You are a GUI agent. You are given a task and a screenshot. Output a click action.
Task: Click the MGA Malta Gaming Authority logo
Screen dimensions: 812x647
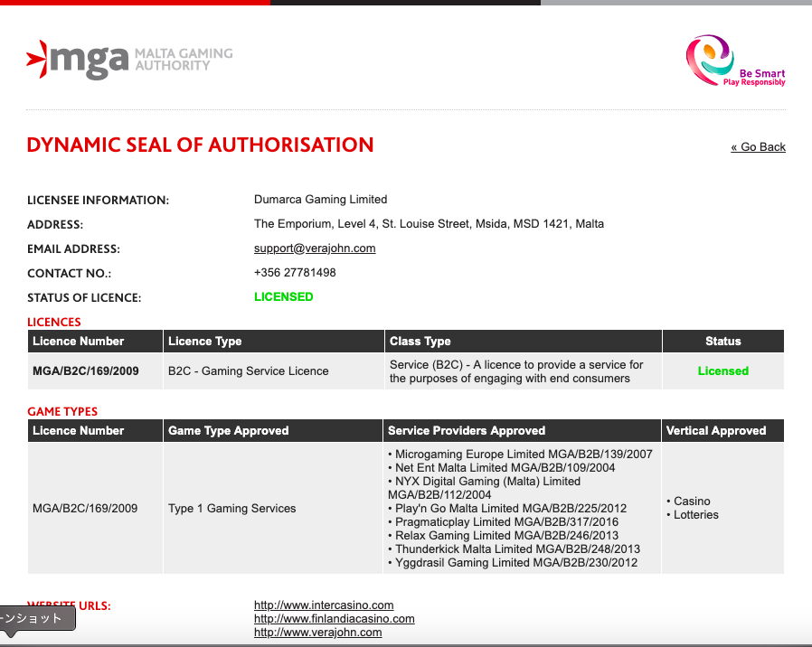(x=129, y=60)
